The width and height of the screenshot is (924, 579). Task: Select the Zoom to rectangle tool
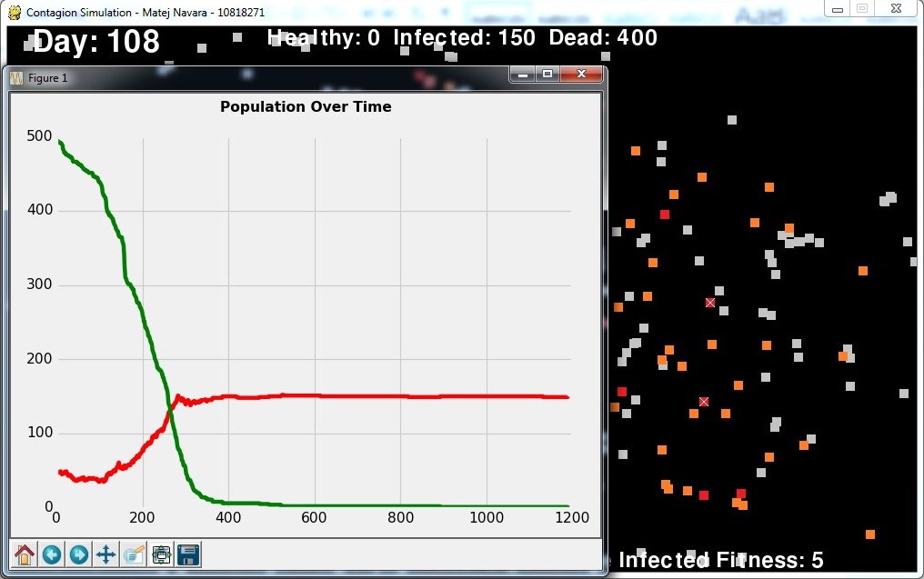click(134, 554)
